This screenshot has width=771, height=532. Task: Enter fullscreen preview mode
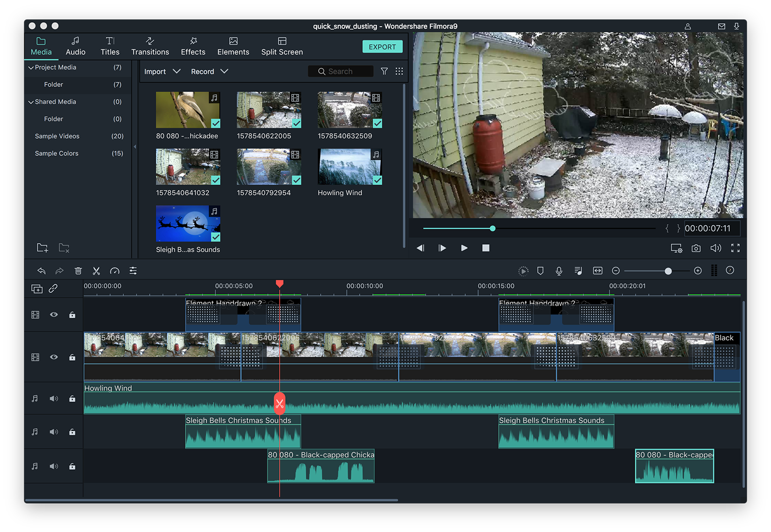[735, 248]
